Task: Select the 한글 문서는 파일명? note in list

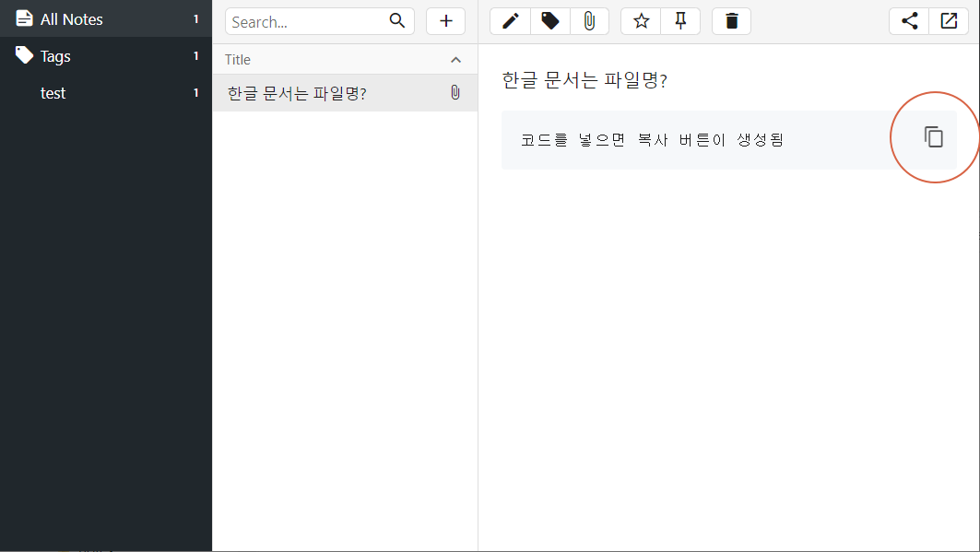Action: 345,93
